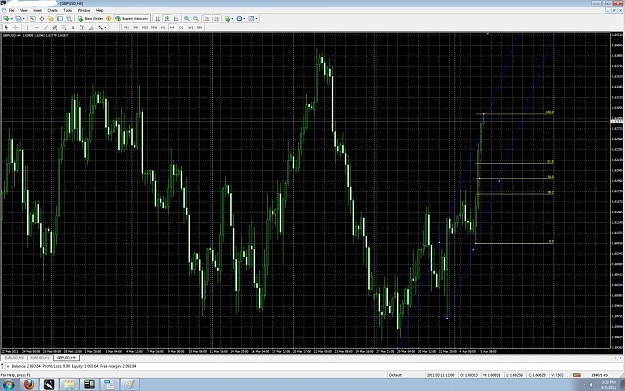Viewport: 625px width, 391px height.
Task: Open the Templates icon
Action: (x=251, y=18)
